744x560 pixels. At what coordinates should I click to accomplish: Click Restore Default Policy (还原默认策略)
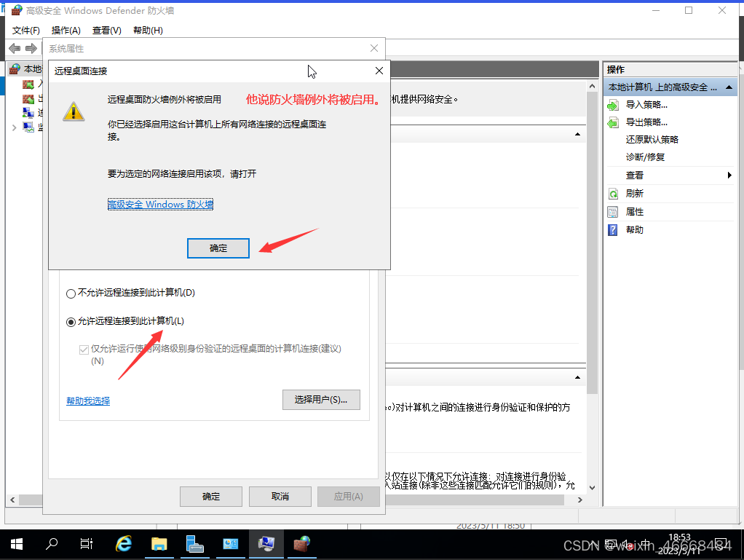(652, 140)
